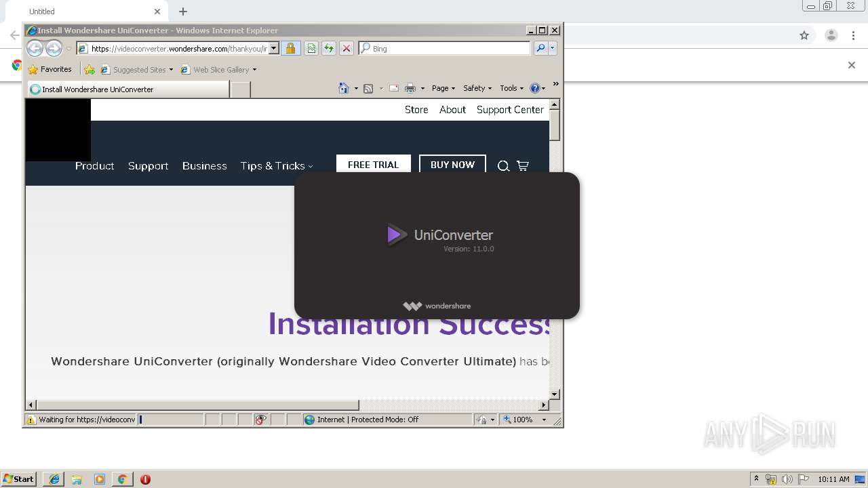868x488 pixels.
Task: Click the RSS feeds icon
Action: (368, 88)
